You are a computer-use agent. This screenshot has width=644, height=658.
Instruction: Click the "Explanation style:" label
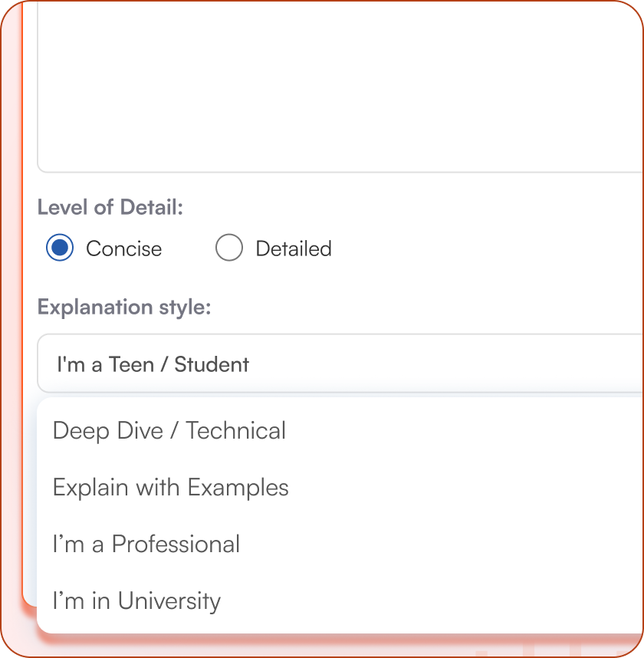coord(124,307)
